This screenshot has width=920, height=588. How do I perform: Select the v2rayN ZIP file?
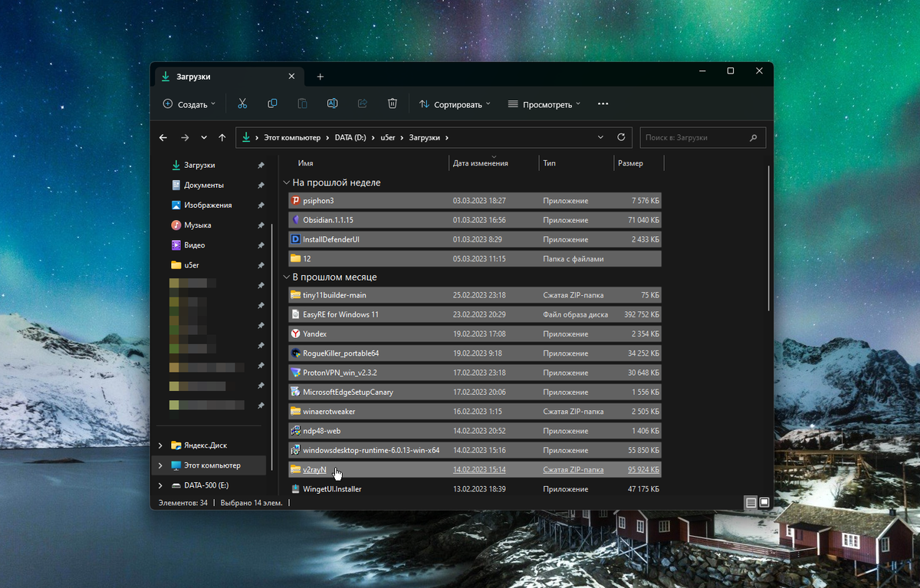pos(475,469)
